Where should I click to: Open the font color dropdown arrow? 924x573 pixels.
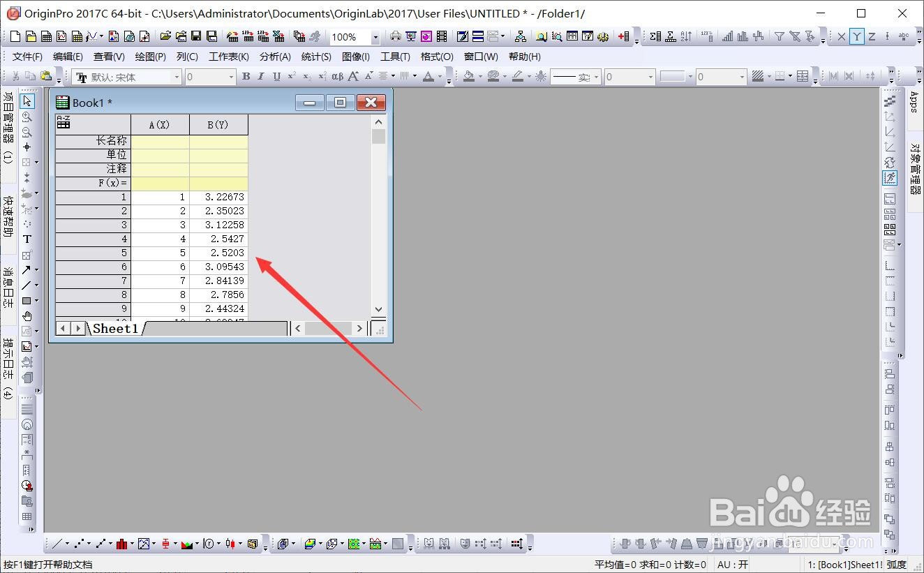(440, 77)
